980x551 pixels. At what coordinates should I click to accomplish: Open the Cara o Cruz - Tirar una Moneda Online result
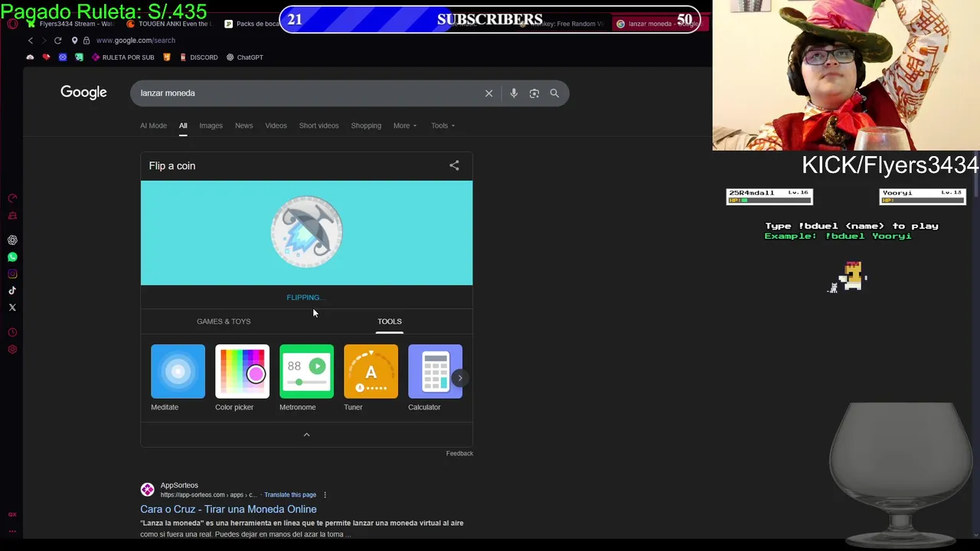[x=228, y=509]
